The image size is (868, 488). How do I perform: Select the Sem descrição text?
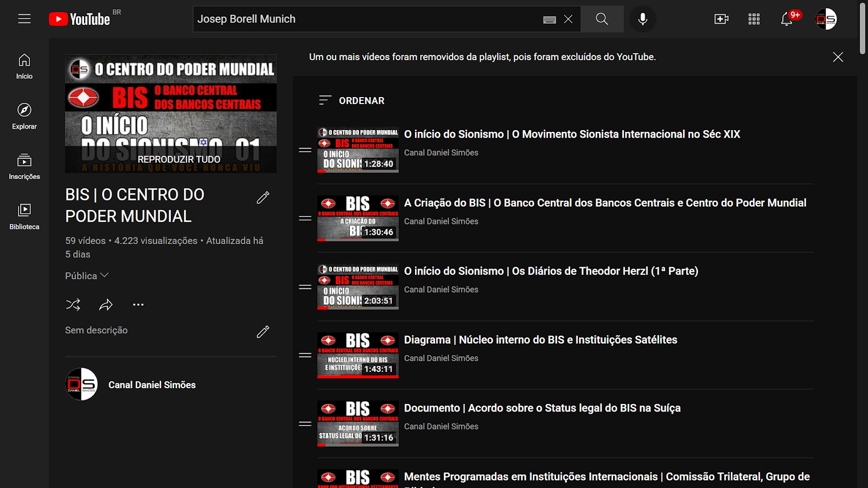pyautogui.click(x=97, y=330)
